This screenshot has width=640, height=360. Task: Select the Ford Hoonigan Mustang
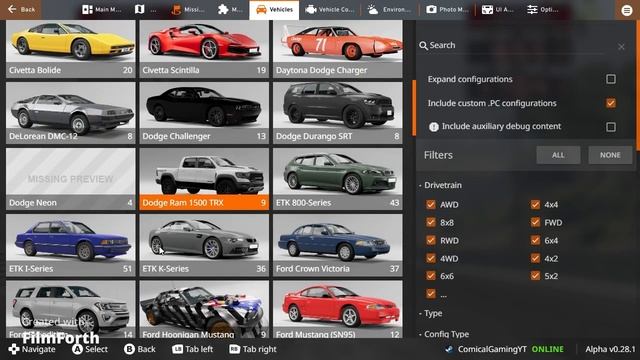pyautogui.click(x=204, y=309)
